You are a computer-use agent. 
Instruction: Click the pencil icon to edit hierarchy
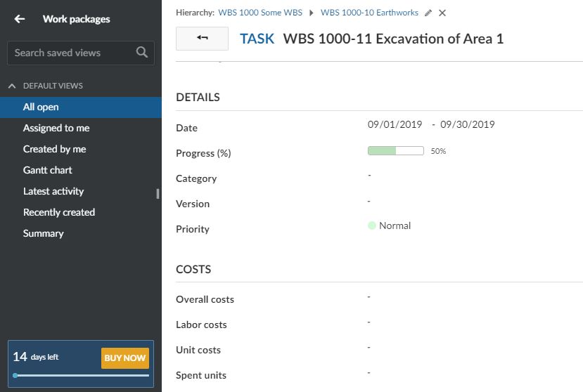pyautogui.click(x=428, y=13)
